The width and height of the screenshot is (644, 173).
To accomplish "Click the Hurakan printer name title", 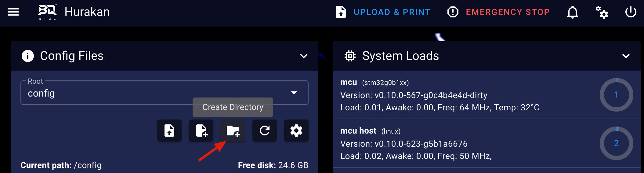I will click(87, 12).
